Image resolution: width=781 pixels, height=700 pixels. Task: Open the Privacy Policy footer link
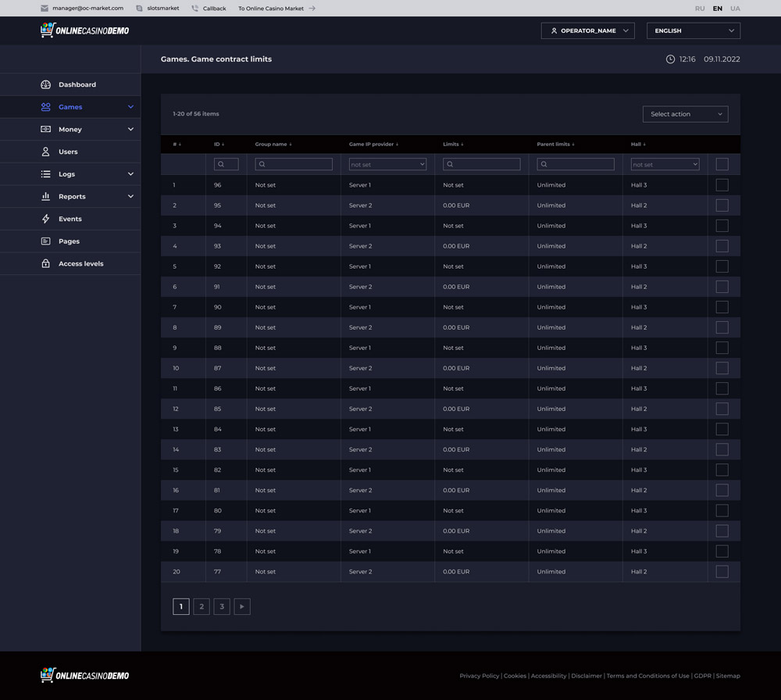click(x=479, y=676)
